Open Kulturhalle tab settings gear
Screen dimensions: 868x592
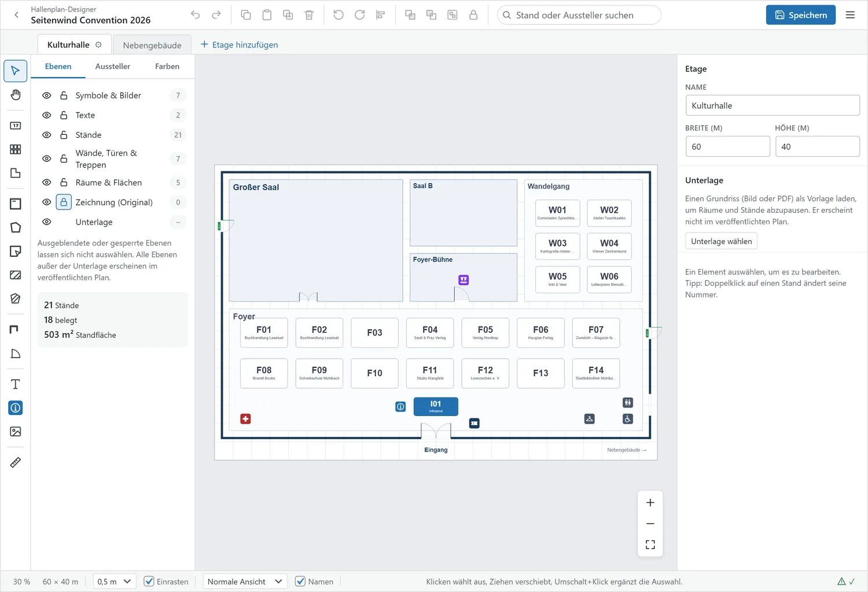click(98, 45)
